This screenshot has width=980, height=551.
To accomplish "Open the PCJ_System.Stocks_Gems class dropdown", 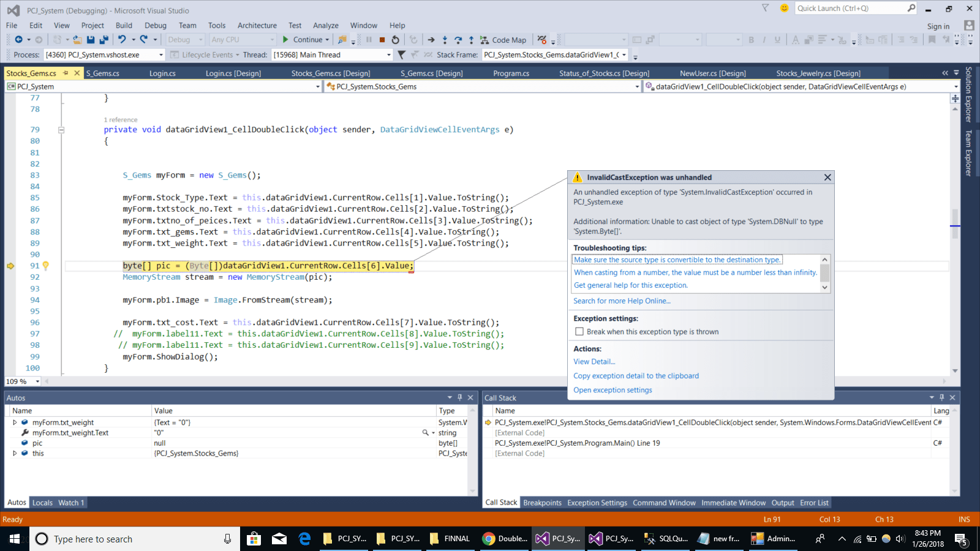I will coord(637,87).
